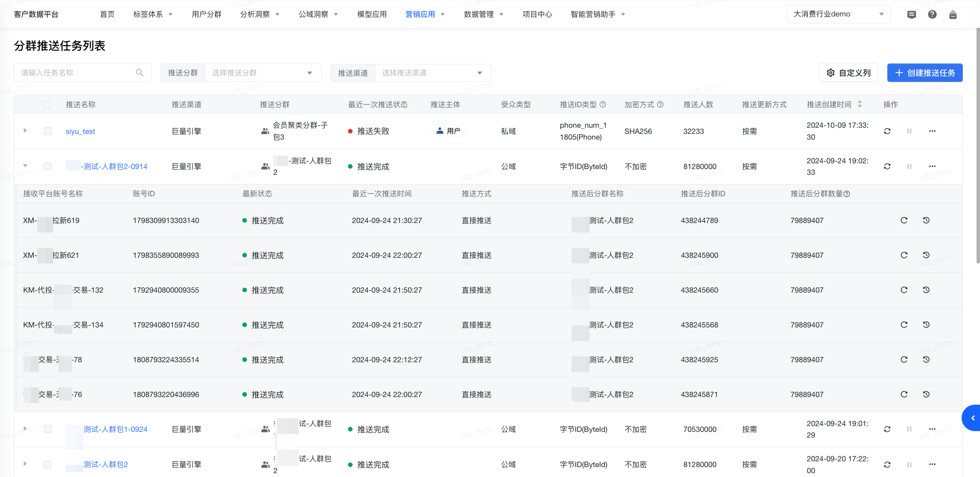Open the 测试-人群包2-0914 task link
Screen dimensions: 980x477
(x=107, y=166)
